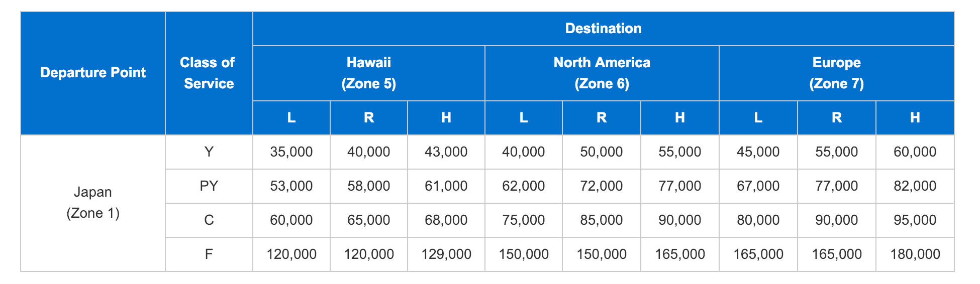Select the Hawaii (Zone 5) header
This screenshot has height=284, width=980.
pyautogui.click(x=368, y=73)
